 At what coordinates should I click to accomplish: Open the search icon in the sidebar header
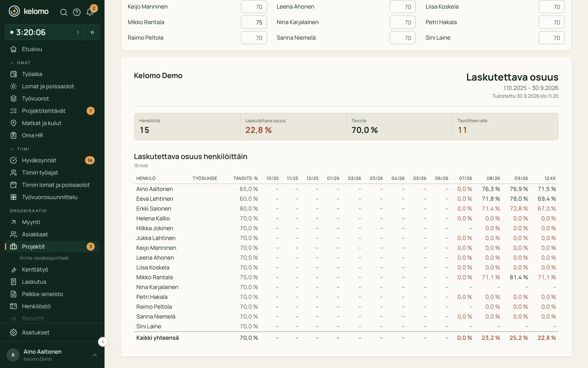tap(63, 12)
